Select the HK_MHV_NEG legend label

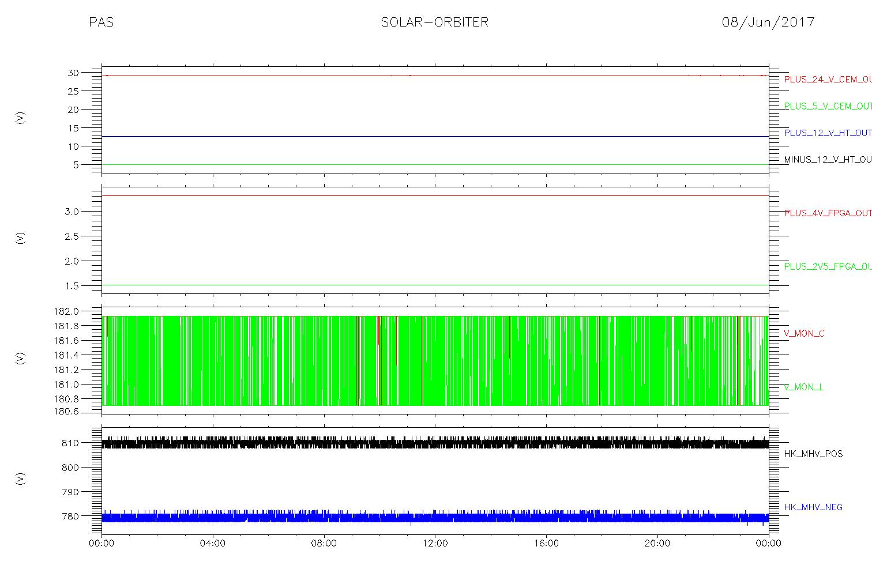click(813, 507)
